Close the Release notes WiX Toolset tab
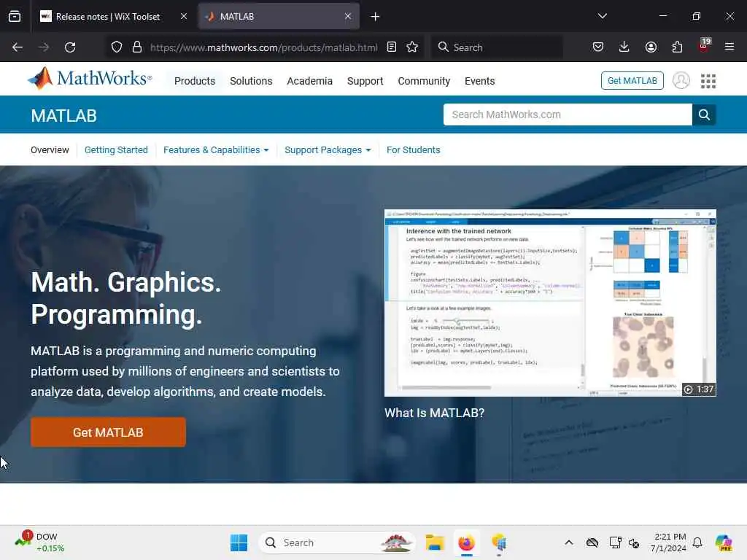The image size is (747, 560). coord(184,17)
